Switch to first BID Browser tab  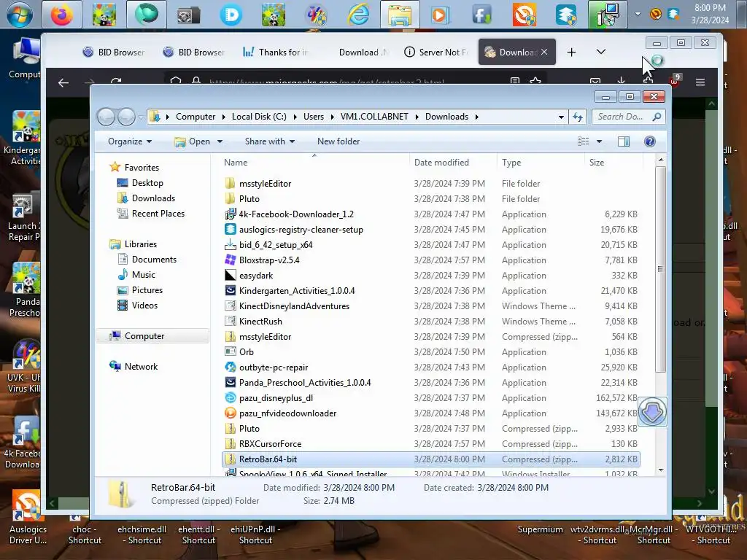coord(113,52)
